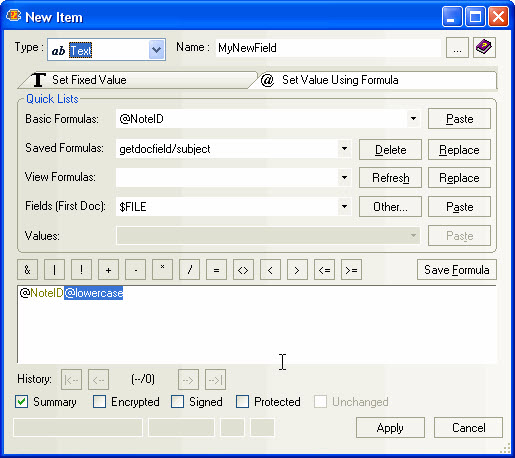Insert the division / operator
The image size is (515, 458).
(189, 270)
